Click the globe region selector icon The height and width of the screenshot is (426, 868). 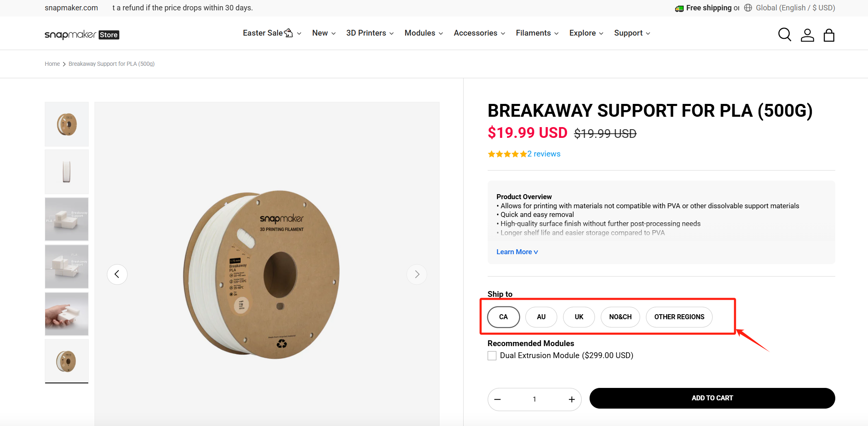(748, 8)
